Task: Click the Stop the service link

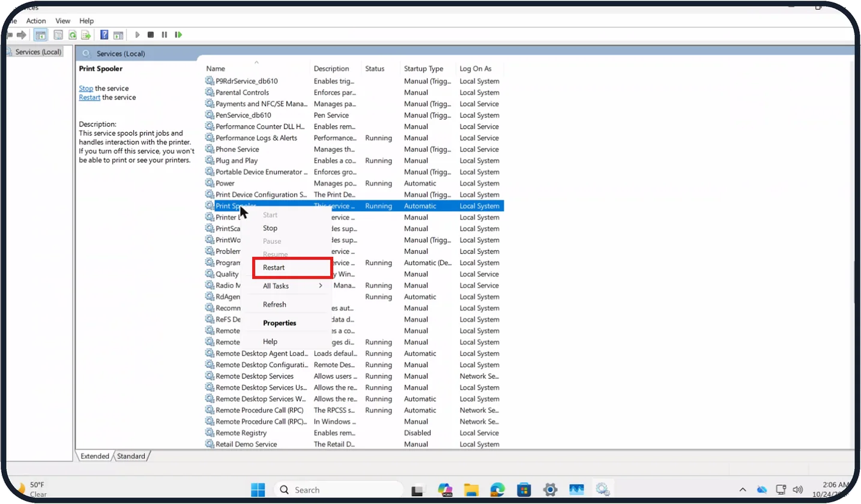Action: 86,88
